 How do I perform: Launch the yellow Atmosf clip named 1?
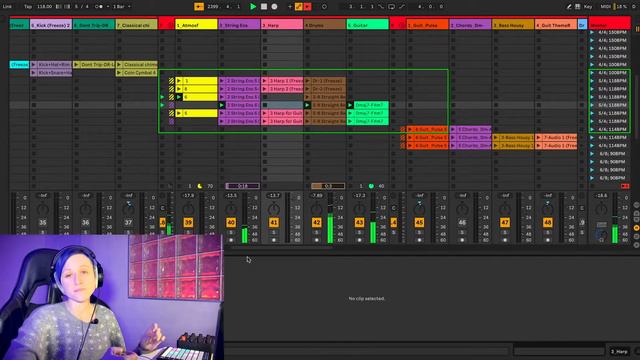point(179,81)
